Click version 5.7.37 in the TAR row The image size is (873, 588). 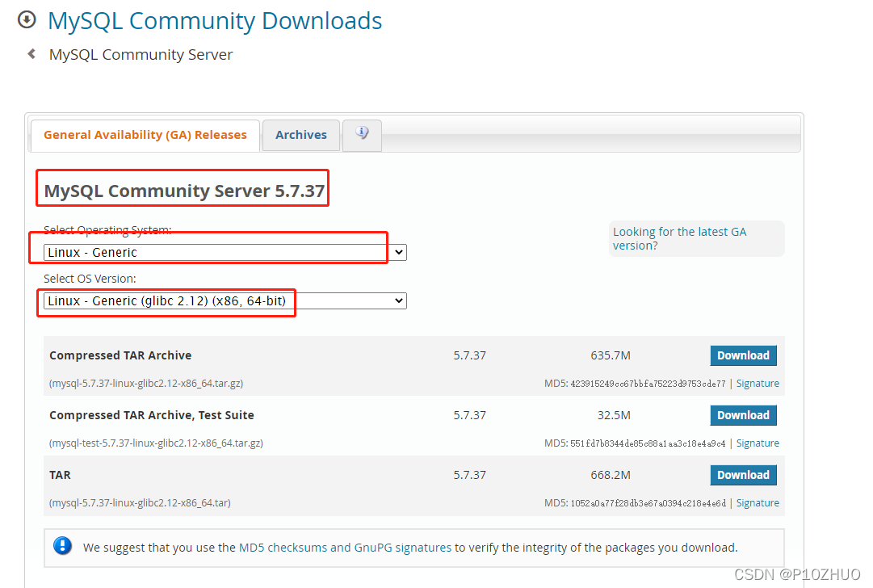tap(469, 475)
